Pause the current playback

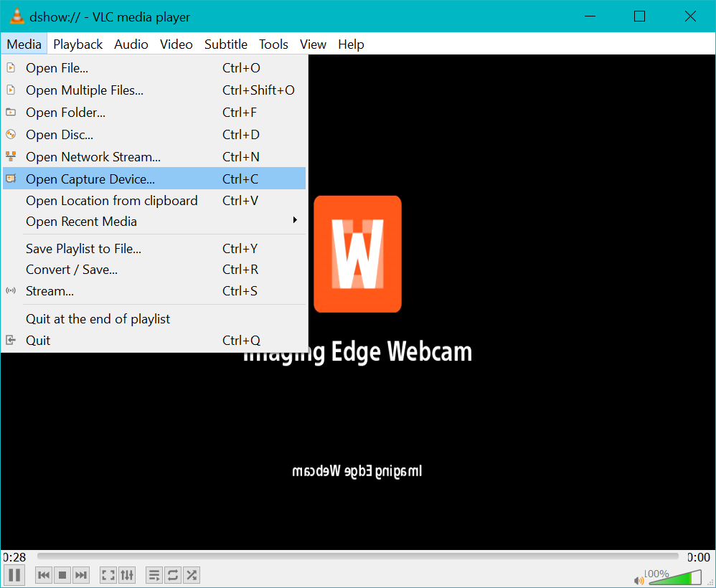pos(14,574)
